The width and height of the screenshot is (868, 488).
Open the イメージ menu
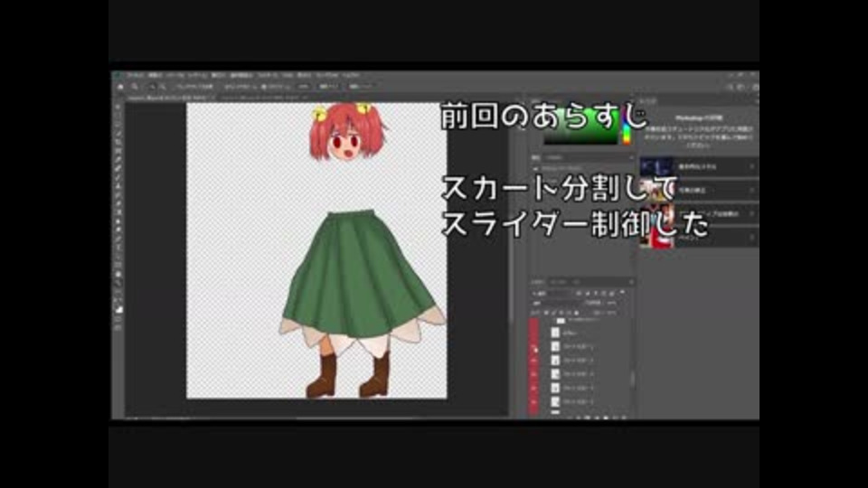[x=175, y=75]
